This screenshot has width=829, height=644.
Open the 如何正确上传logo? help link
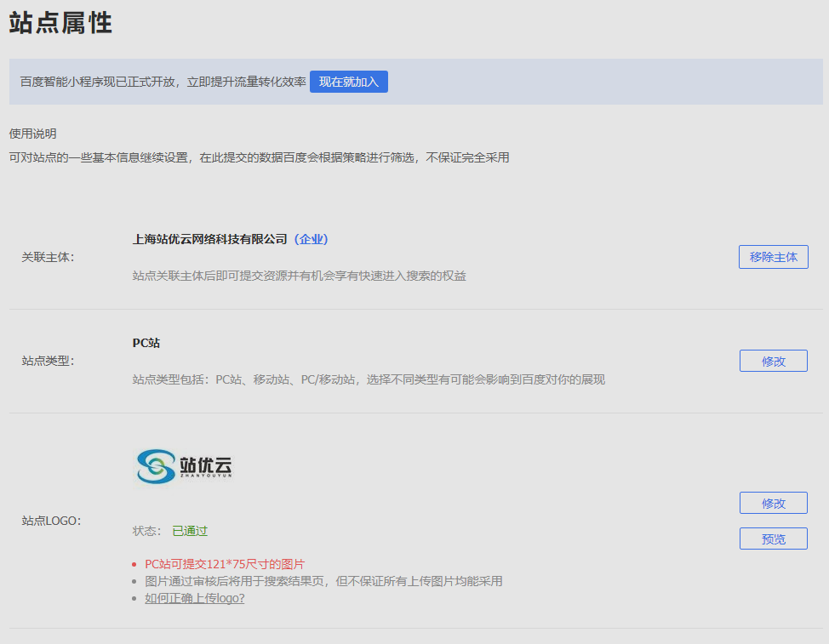tap(194, 598)
